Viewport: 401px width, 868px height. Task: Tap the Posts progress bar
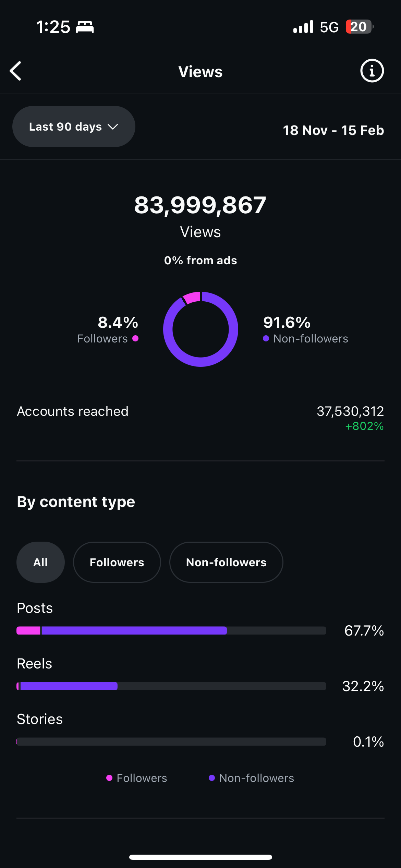pos(171,630)
